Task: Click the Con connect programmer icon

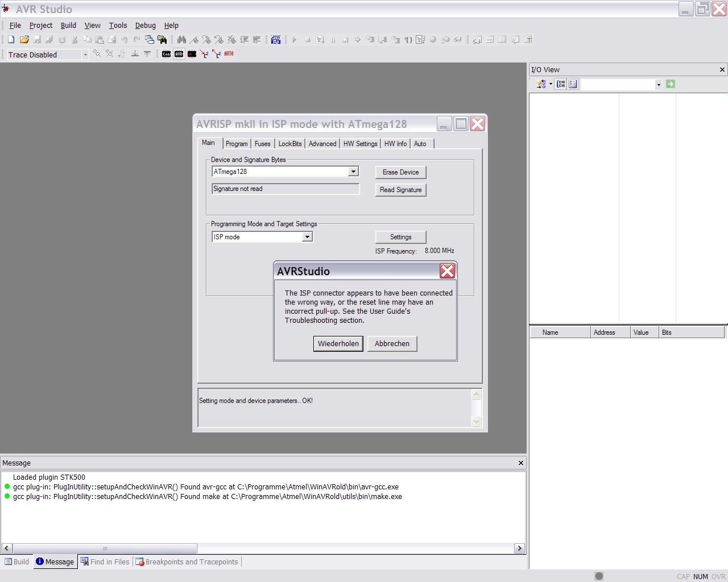Action: tap(166, 54)
